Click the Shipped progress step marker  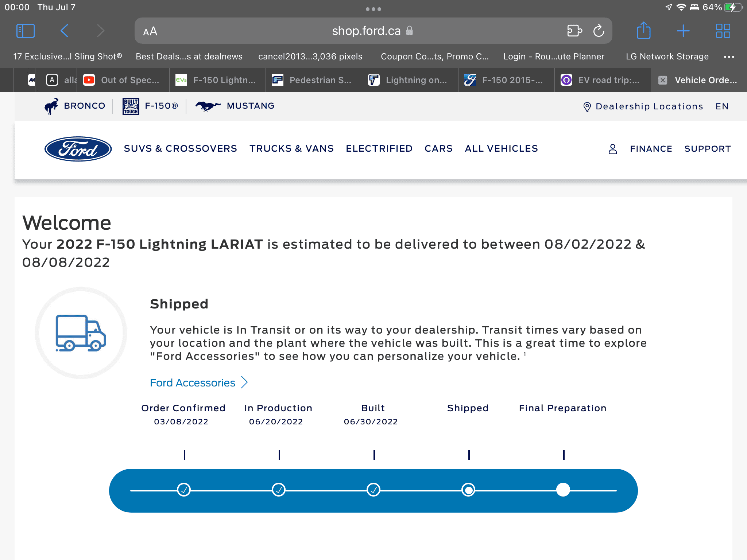click(468, 490)
